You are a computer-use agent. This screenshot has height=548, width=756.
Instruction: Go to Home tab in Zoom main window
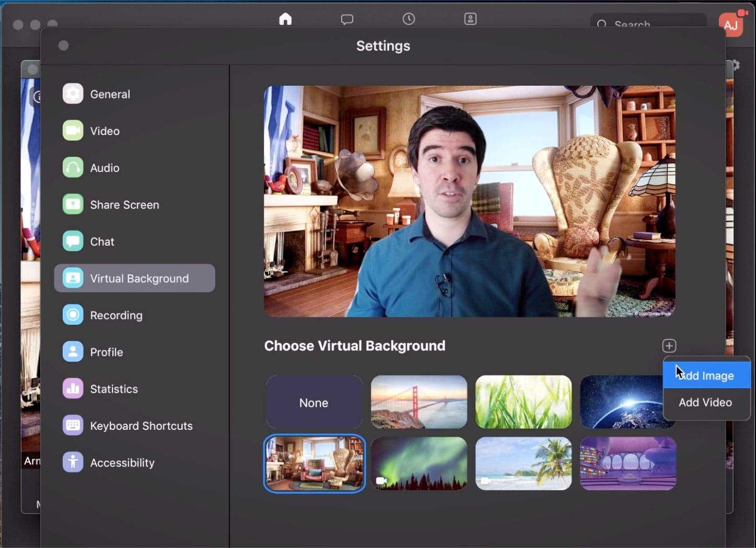[285, 19]
